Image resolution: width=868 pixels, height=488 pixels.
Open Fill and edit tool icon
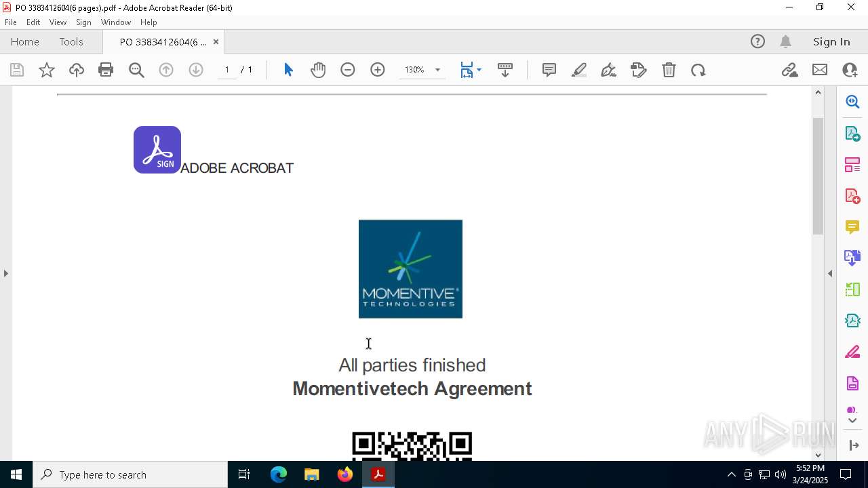(639, 70)
